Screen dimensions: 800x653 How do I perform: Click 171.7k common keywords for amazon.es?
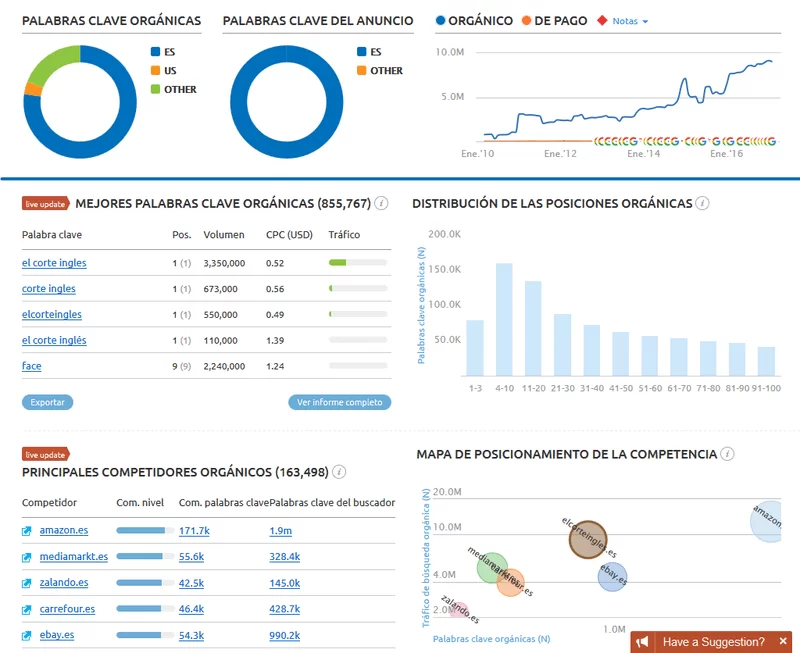(194, 531)
